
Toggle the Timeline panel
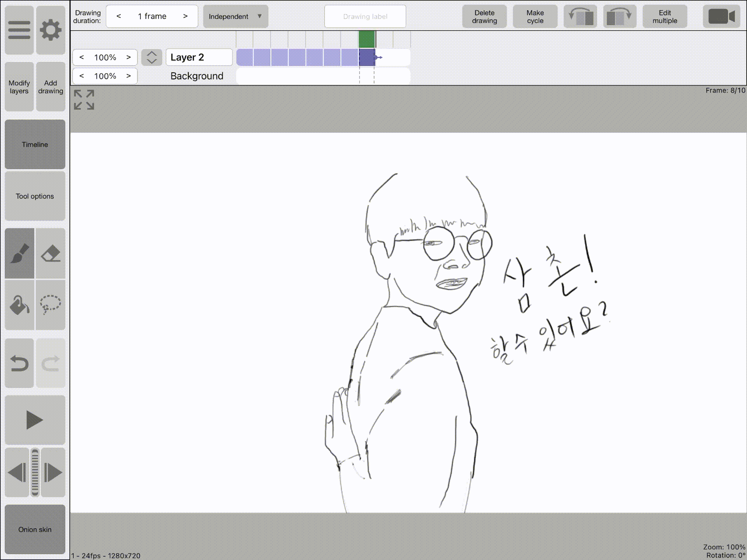click(35, 144)
